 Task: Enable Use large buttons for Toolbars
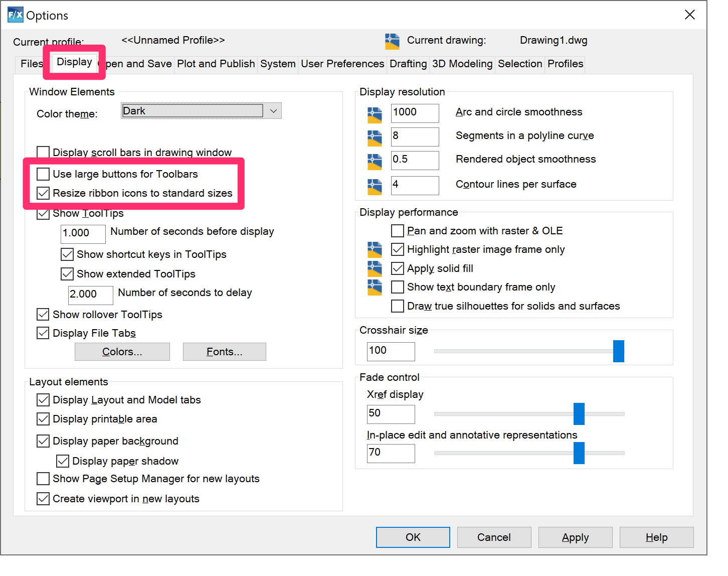pyautogui.click(x=43, y=174)
